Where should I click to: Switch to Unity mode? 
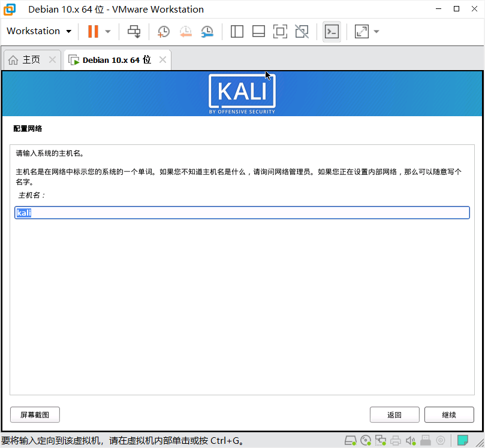pyautogui.click(x=302, y=32)
